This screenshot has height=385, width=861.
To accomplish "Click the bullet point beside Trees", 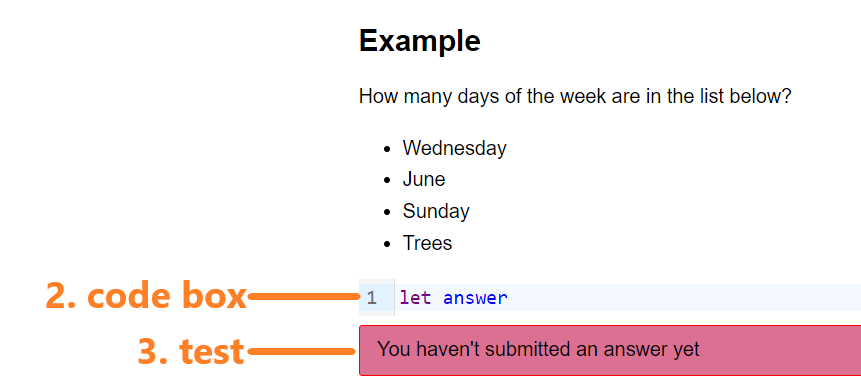I will (x=388, y=244).
